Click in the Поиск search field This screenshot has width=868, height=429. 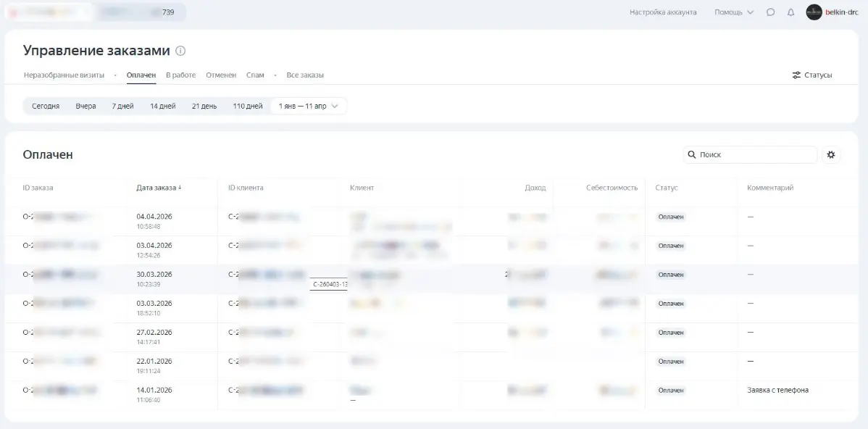[754, 154]
